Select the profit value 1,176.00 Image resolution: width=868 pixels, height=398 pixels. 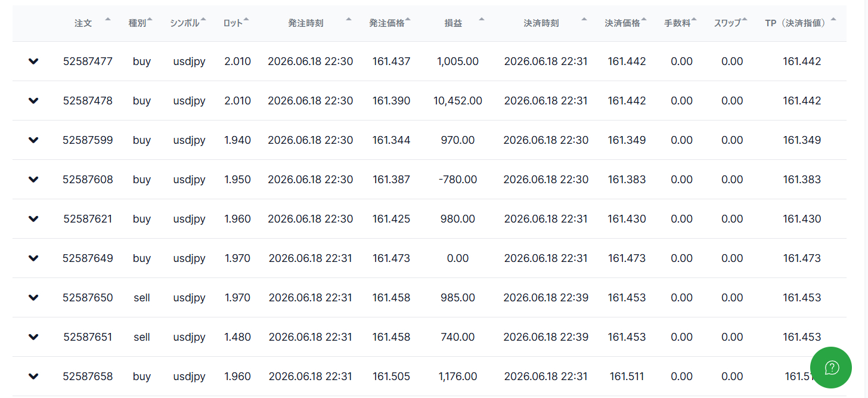[458, 377]
